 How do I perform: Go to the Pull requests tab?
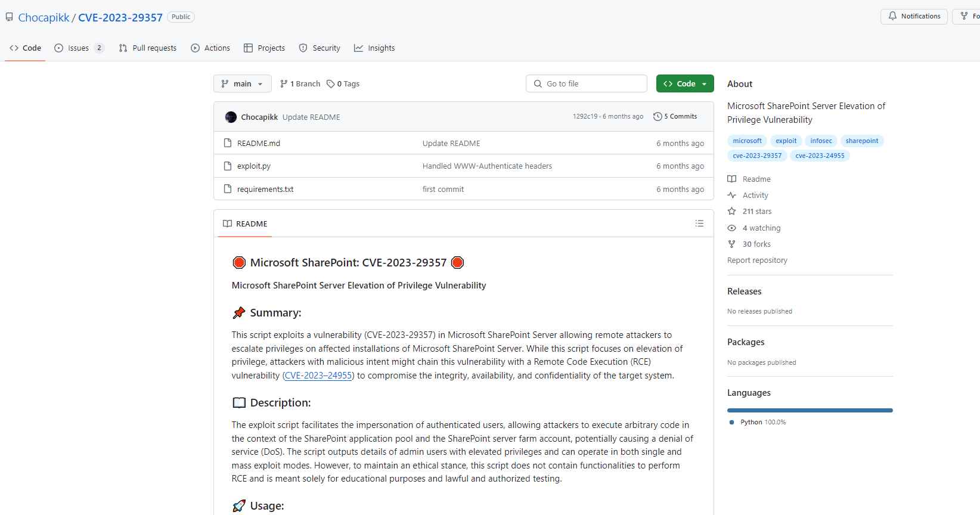[148, 48]
